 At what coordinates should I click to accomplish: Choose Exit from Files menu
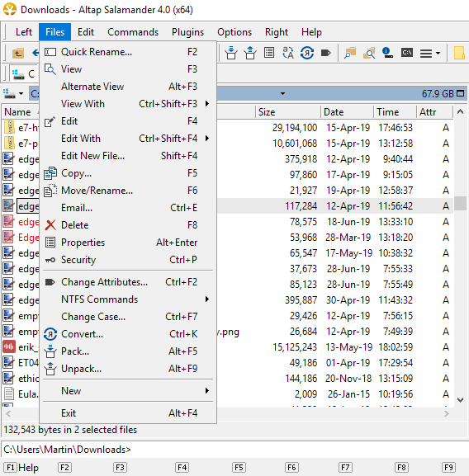click(128, 412)
